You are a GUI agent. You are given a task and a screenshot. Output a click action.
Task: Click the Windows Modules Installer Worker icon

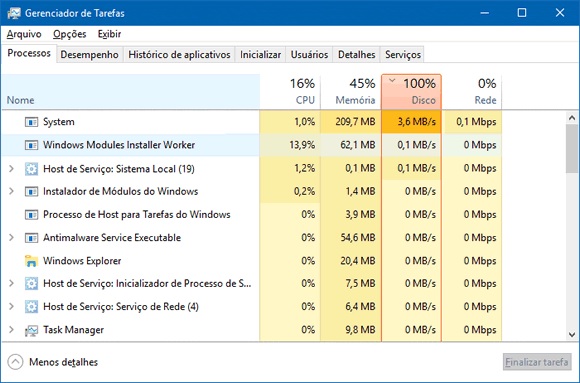[31, 145]
